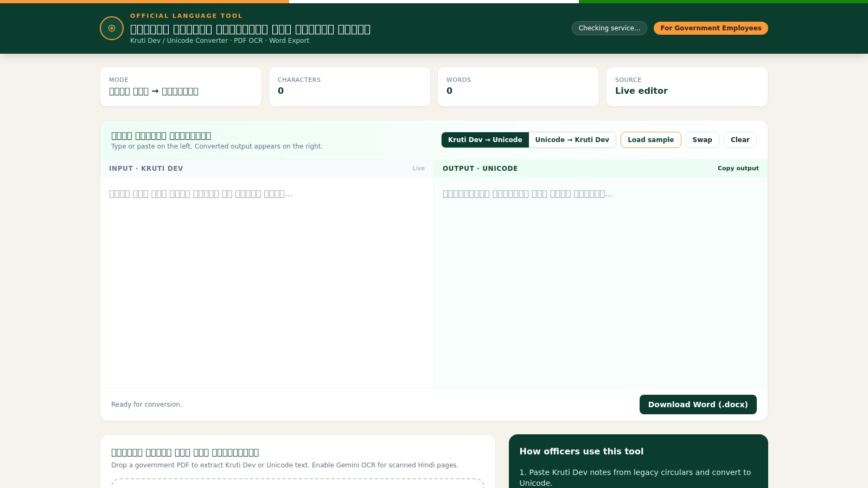This screenshot has height=488, width=868.
Task: Click the Source Live editor card
Action: [x=687, y=87]
